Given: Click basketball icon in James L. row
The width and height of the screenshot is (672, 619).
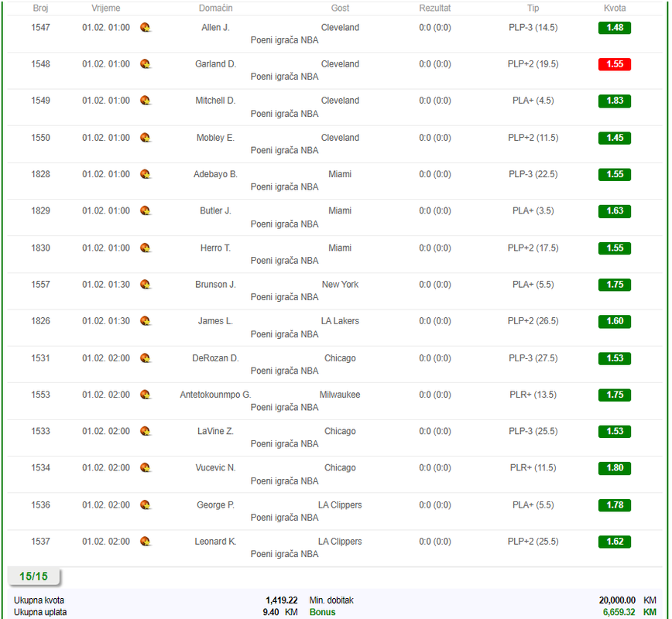Looking at the screenshot, I should tap(146, 321).
